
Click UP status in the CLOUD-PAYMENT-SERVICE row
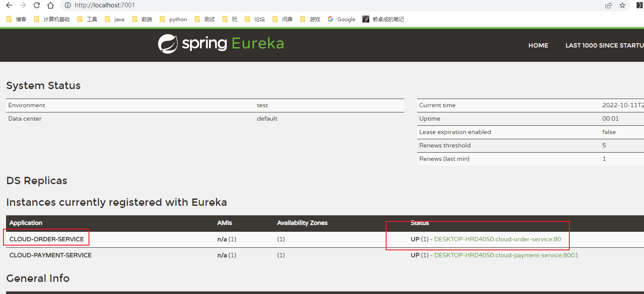pos(415,255)
